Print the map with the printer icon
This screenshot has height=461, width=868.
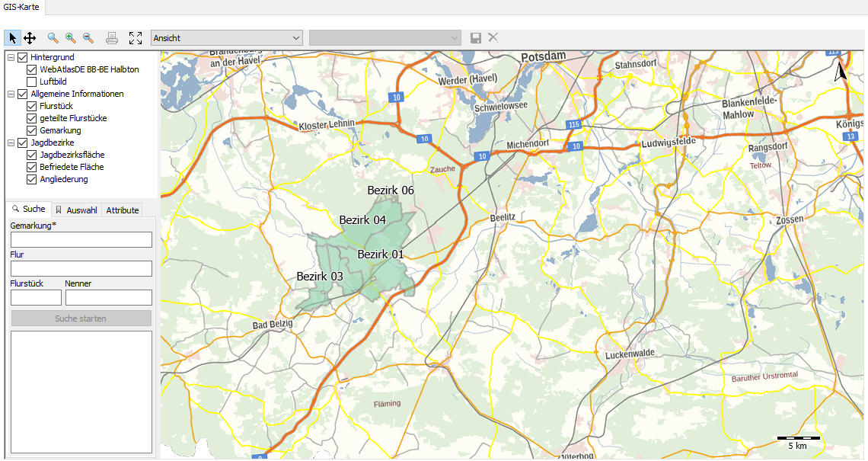tap(112, 37)
